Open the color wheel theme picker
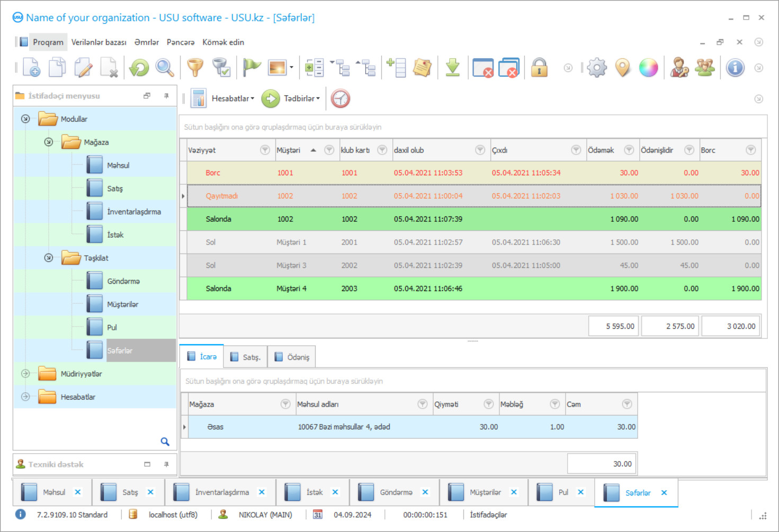 pos(648,68)
